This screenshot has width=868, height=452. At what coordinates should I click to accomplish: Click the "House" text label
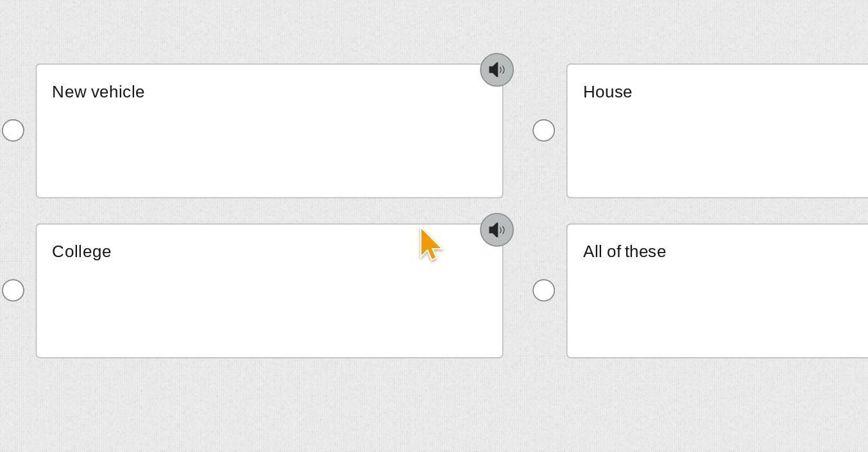pyautogui.click(x=607, y=92)
